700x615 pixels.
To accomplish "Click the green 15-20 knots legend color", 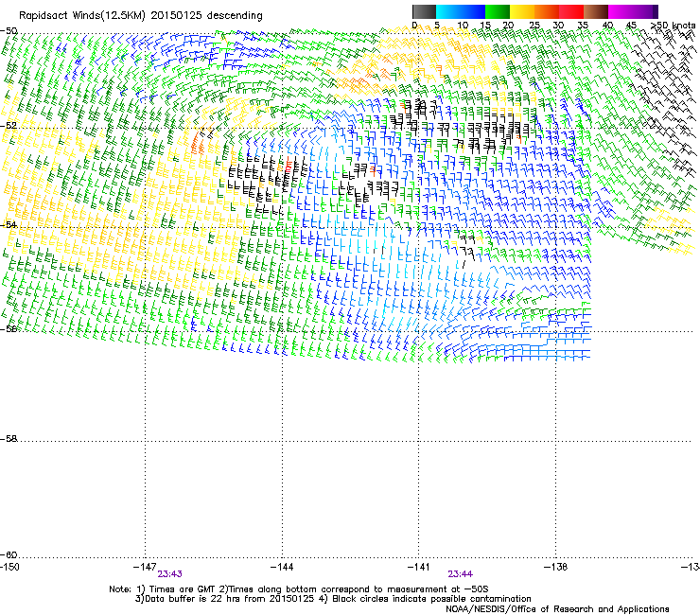I will 498,11.
